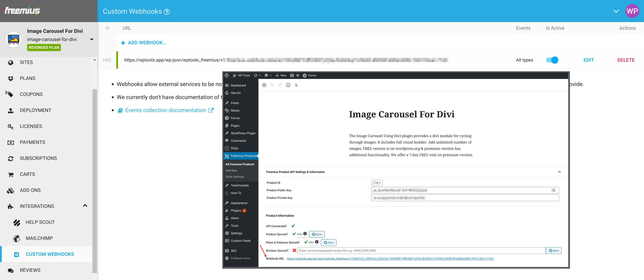This screenshot has height=280, width=644.
Task: Click WP Tools home in admin bar
Action: click(x=241, y=75)
